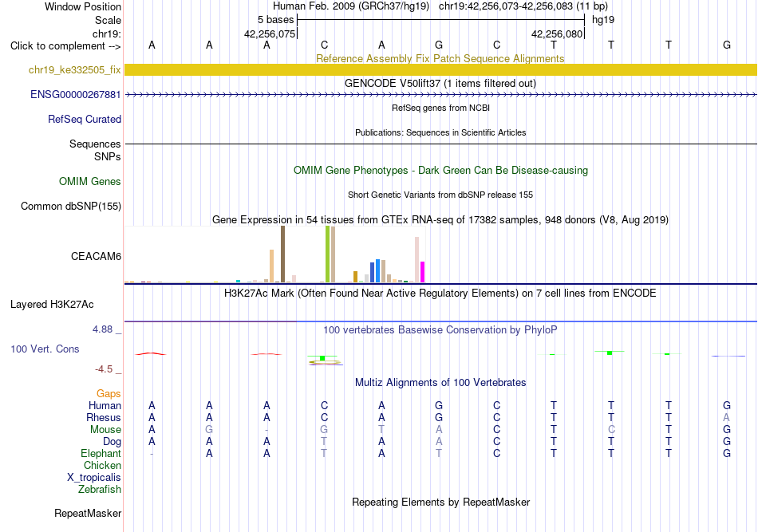758x532 pixels.
Task: Click the chr19: ruler label
Action: pos(107,33)
